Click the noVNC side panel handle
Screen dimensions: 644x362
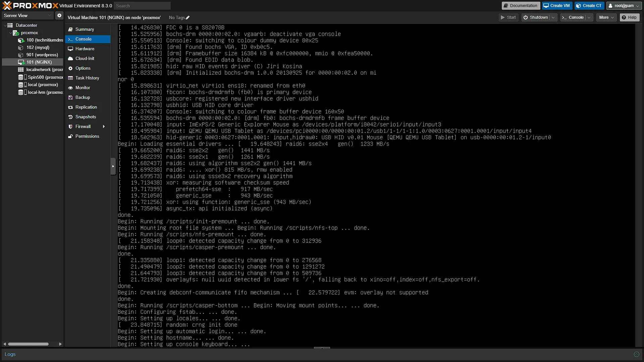point(113,166)
